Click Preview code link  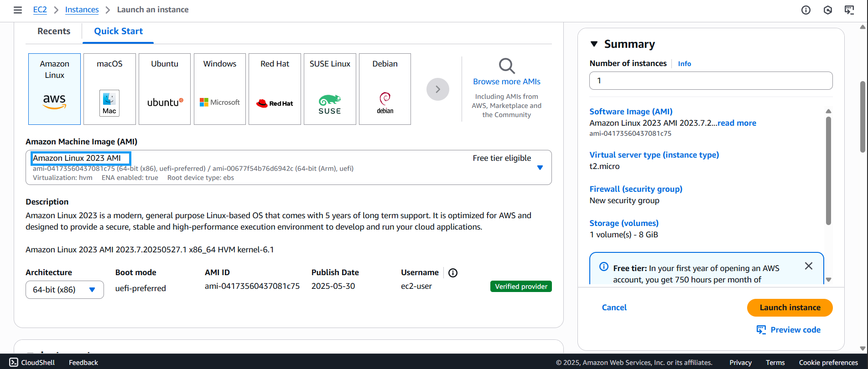(x=795, y=330)
